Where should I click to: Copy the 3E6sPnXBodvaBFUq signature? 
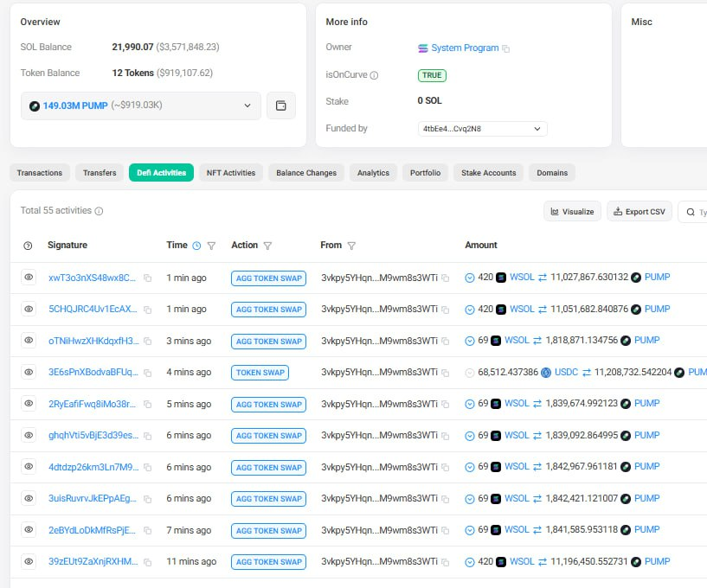click(147, 373)
